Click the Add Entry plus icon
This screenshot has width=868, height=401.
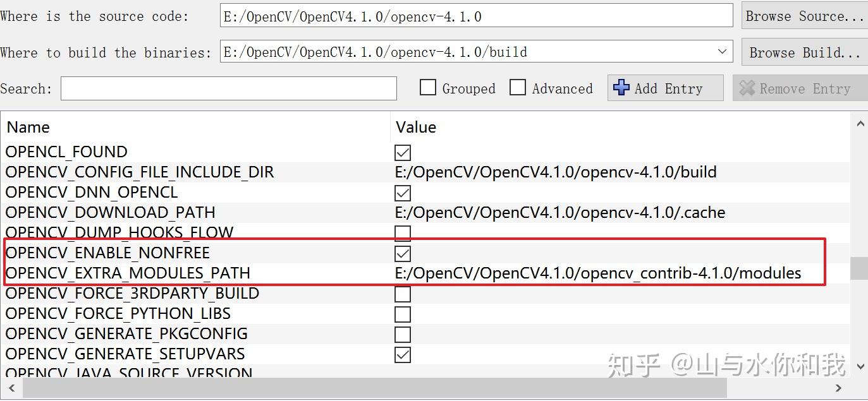(x=621, y=88)
